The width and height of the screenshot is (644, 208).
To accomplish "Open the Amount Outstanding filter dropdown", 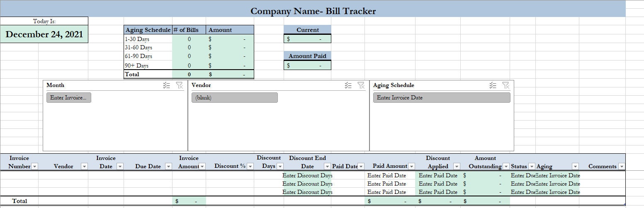I will 506,167.
